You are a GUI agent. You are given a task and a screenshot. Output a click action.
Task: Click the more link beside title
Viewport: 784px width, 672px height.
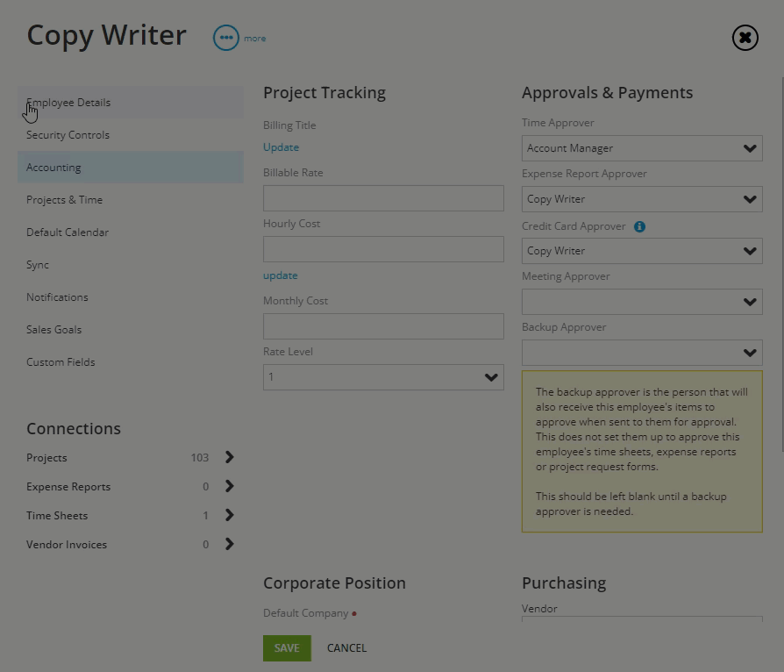coord(255,39)
